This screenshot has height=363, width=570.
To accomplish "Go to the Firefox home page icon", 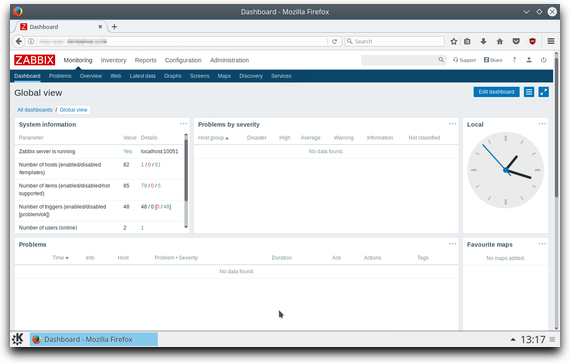I will pyautogui.click(x=500, y=41).
